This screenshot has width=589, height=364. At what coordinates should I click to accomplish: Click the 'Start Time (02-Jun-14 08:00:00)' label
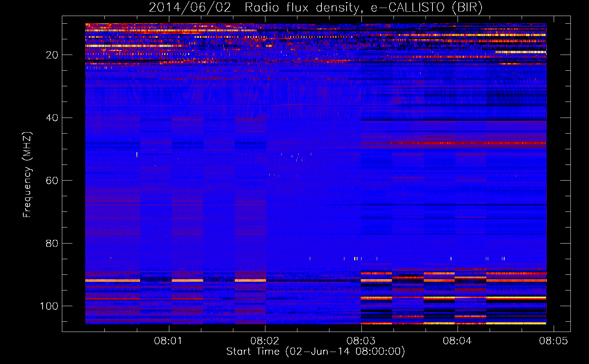coord(316,352)
